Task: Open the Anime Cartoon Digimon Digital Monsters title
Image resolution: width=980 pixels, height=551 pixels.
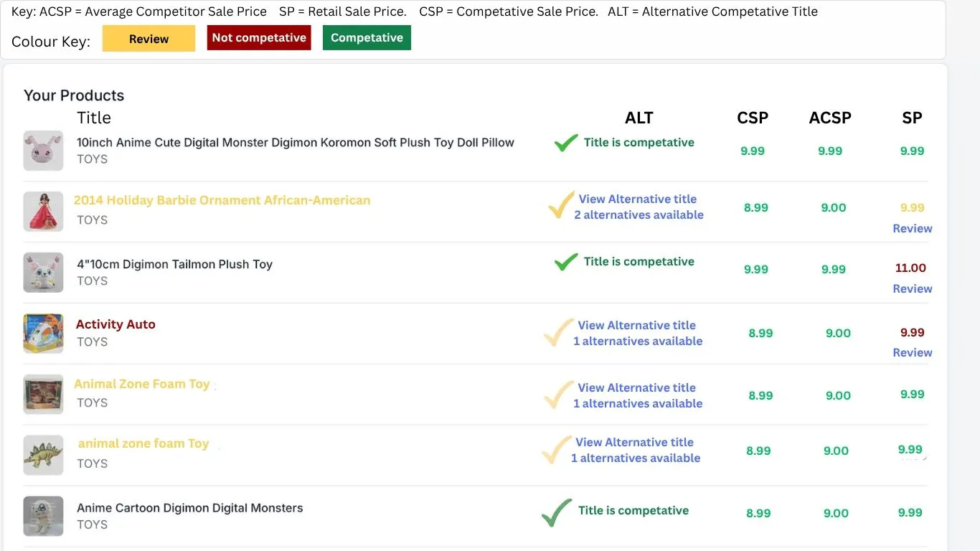Action: pos(190,508)
